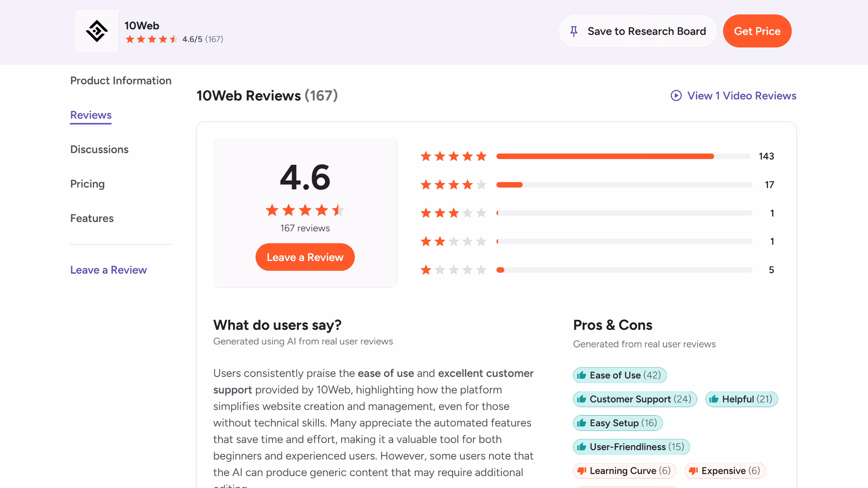The width and height of the screenshot is (868, 488).
Task: Go to Discussions section
Action: pyautogui.click(x=99, y=150)
